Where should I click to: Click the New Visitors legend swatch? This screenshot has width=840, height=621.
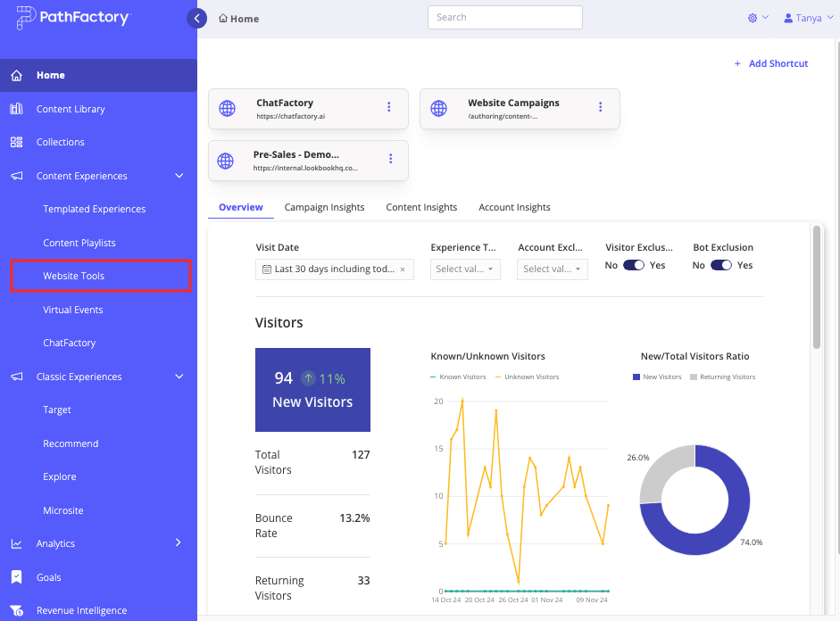636,377
